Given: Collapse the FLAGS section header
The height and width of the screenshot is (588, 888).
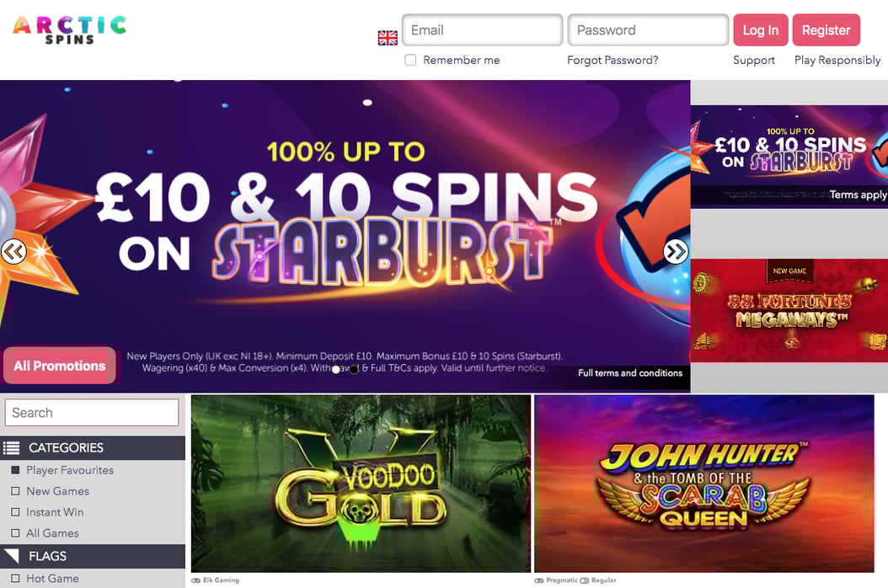Looking at the screenshot, I should click(x=93, y=556).
